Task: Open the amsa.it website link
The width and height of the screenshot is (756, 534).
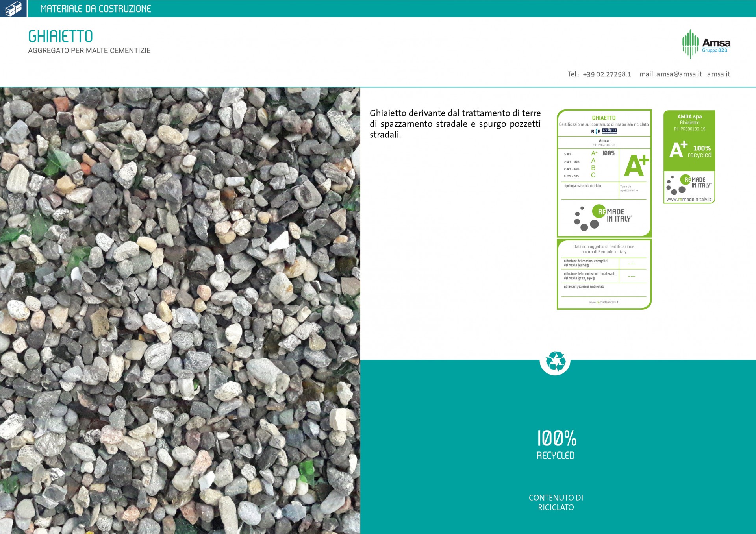Action: [x=719, y=74]
